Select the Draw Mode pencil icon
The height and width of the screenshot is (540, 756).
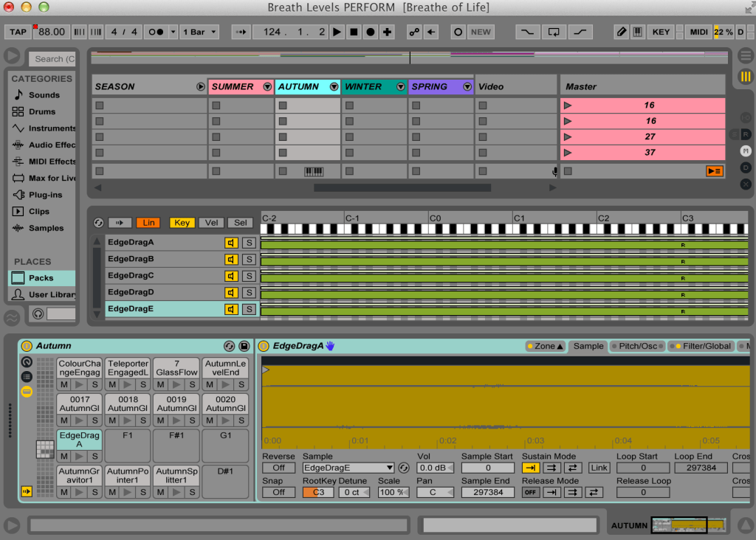pyautogui.click(x=621, y=32)
